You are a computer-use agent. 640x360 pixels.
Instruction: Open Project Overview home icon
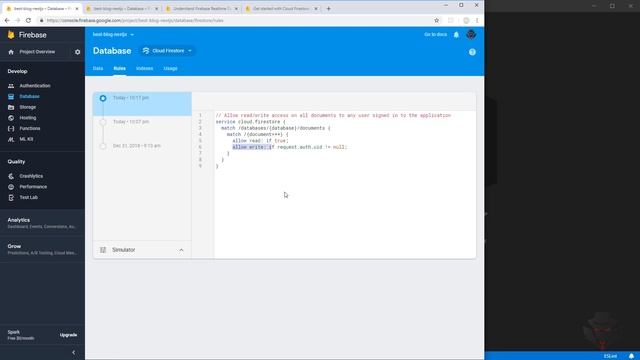point(11,52)
